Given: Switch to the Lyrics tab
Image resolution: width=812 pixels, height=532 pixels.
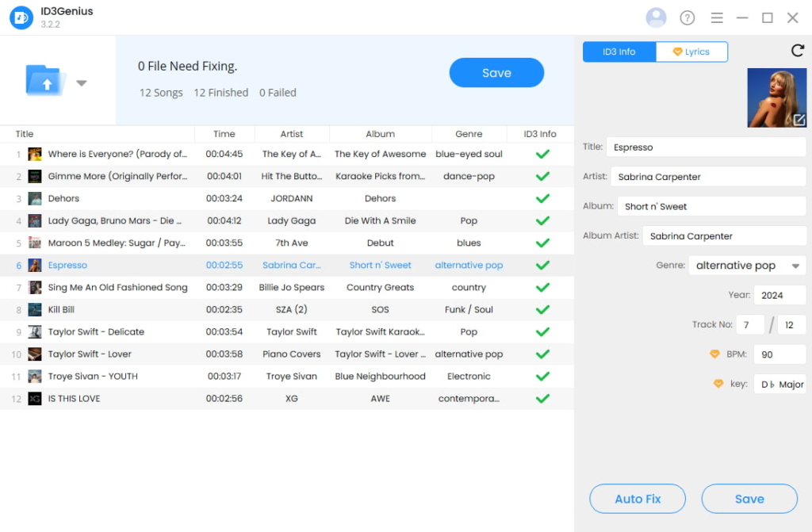Looking at the screenshot, I should 691,51.
